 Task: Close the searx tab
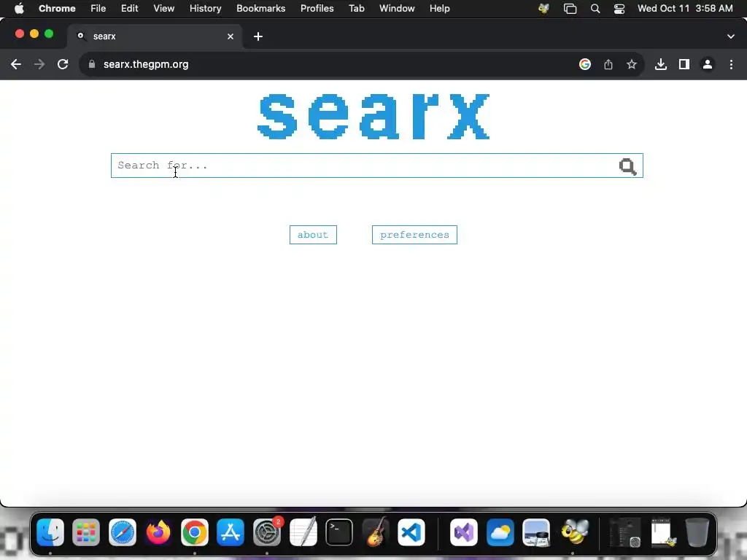pyautogui.click(x=231, y=36)
